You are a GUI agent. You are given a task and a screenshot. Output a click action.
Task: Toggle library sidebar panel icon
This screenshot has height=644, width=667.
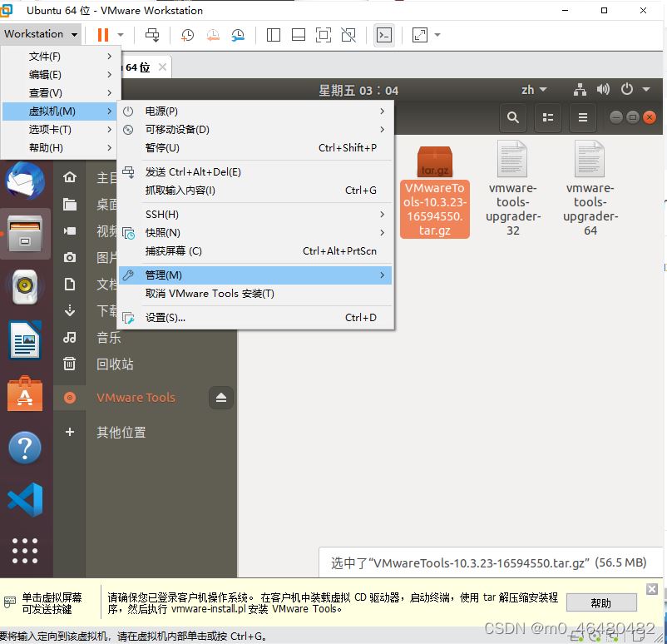pos(273,35)
